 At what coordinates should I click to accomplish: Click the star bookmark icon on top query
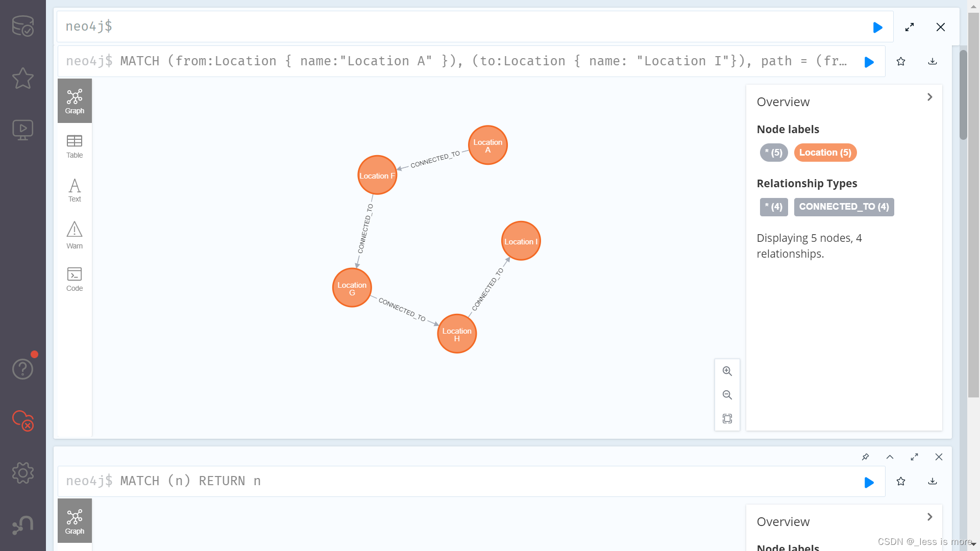point(900,61)
